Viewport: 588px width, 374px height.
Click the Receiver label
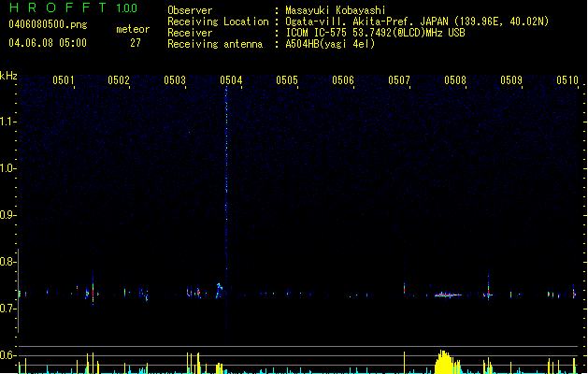[x=190, y=33]
